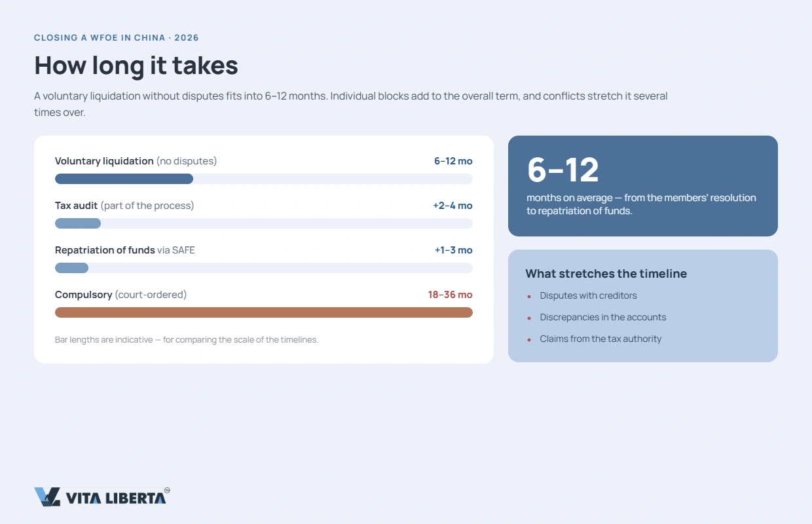Screen dimensions: 812x524
Task: Click the 6–12 mo duration label
Action: (453, 161)
